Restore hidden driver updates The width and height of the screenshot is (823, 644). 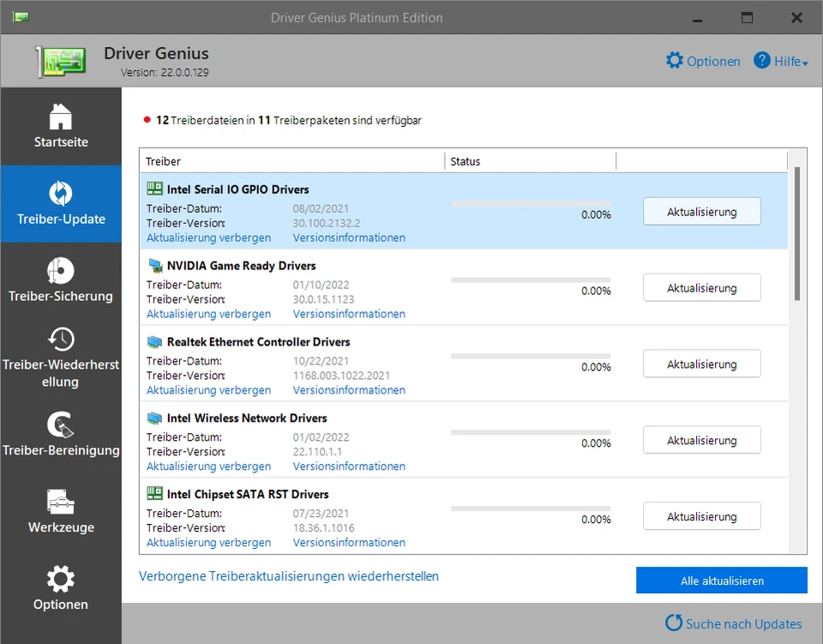288,576
